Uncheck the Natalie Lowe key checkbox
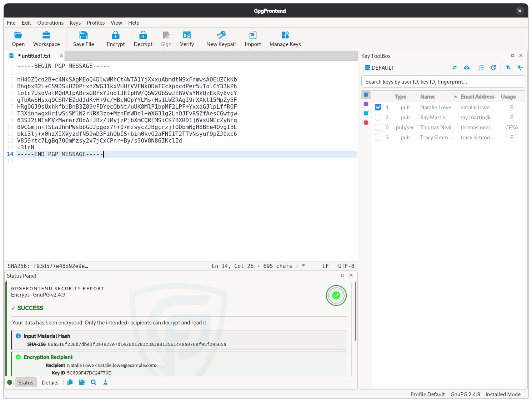 click(x=378, y=107)
